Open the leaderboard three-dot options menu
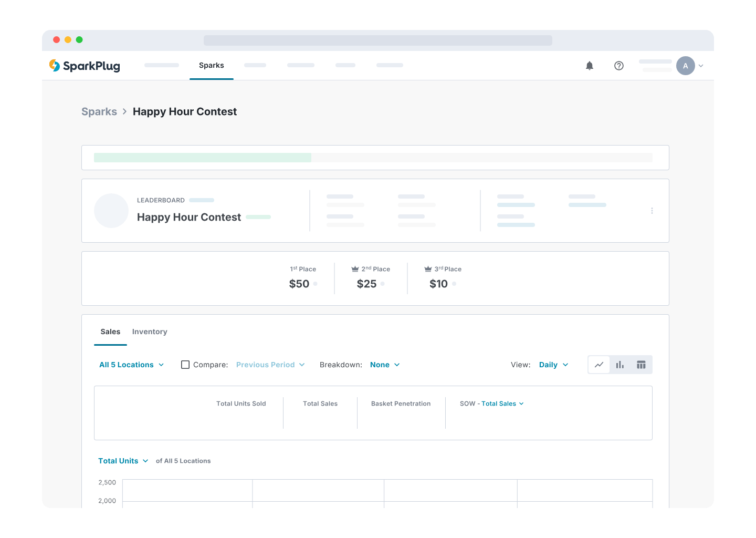The height and width of the screenshot is (538, 756). 652,211
